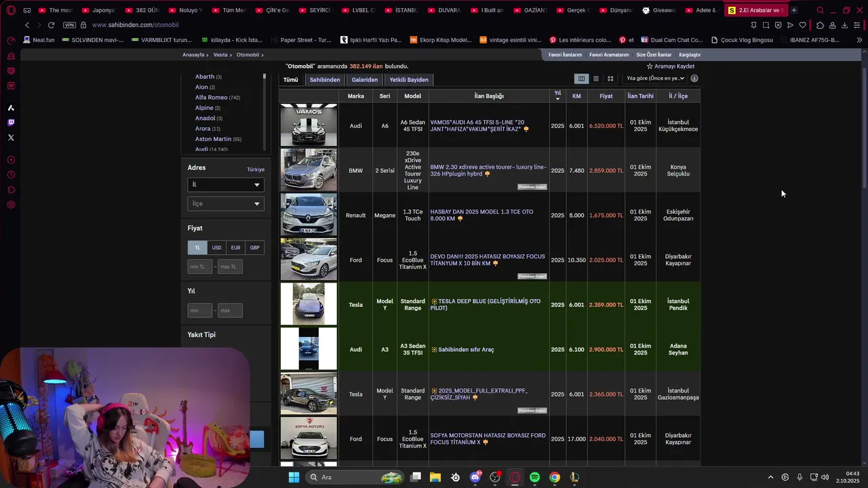Open Size Özel İlanlar link
This screenshot has height=488, width=868.
(654, 55)
